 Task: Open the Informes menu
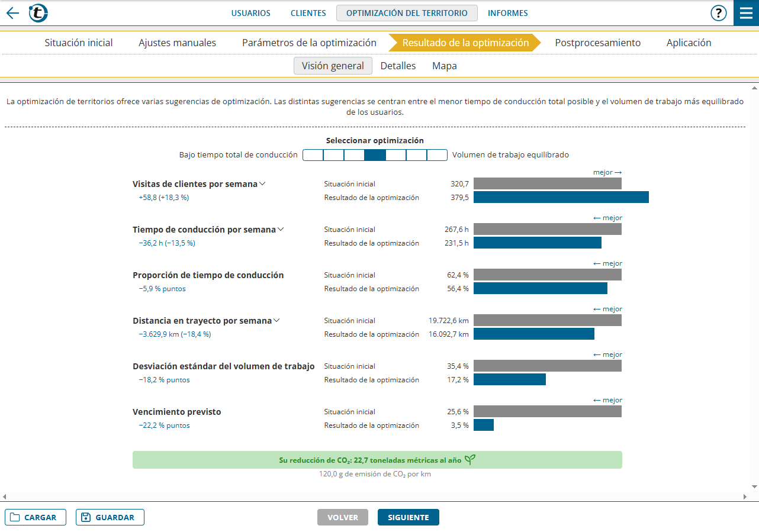pyautogui.click(x=507, y=13)
